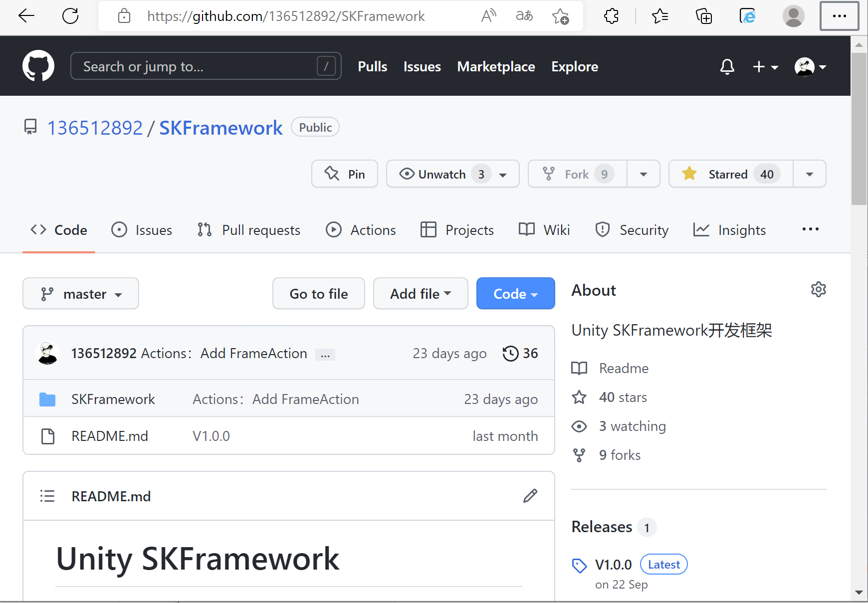This screenshot has width=868, height=603.
Task: Open the Projects tab
Action: (x=457, y=230)
